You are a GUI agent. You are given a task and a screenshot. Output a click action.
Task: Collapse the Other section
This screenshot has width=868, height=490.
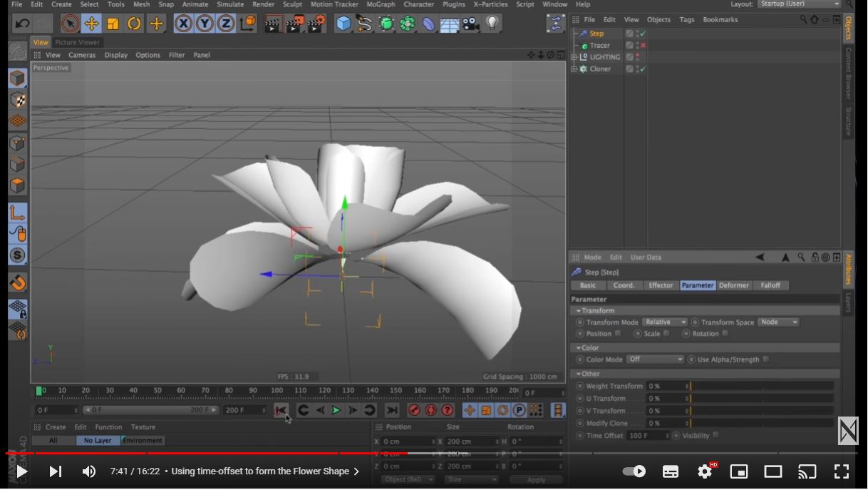click(x=579, y=374)
